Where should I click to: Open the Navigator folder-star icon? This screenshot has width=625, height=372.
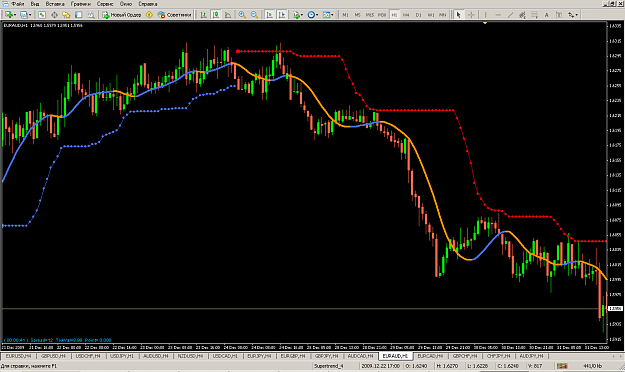(66, 15)
